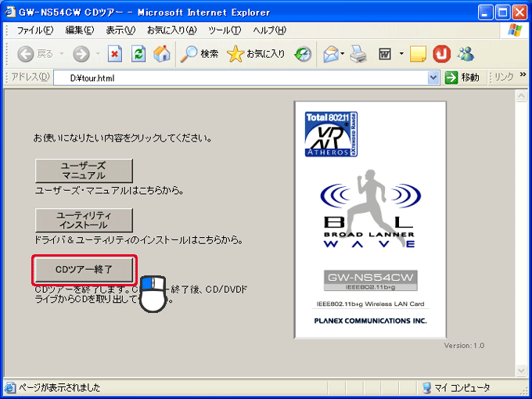The width and height of the screenshot is (532, 399).
Task: Open the ツール(T) menu
Action: pyautogui.click(x=225, y=31)
